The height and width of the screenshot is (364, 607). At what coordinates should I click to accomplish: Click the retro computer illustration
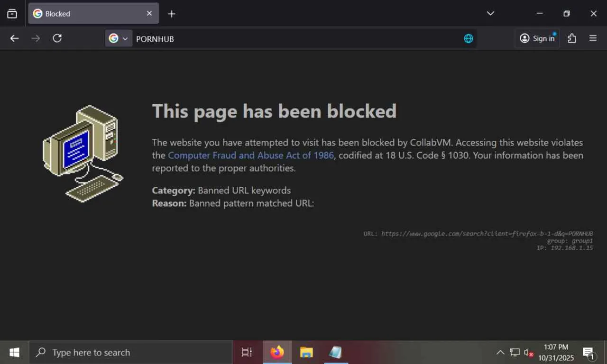click(83, 154)
